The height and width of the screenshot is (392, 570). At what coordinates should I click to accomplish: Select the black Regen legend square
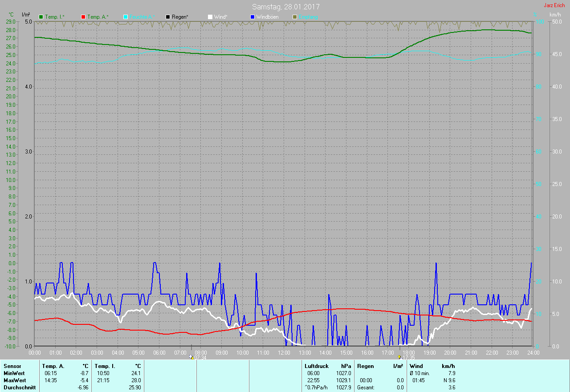[168, 17]
